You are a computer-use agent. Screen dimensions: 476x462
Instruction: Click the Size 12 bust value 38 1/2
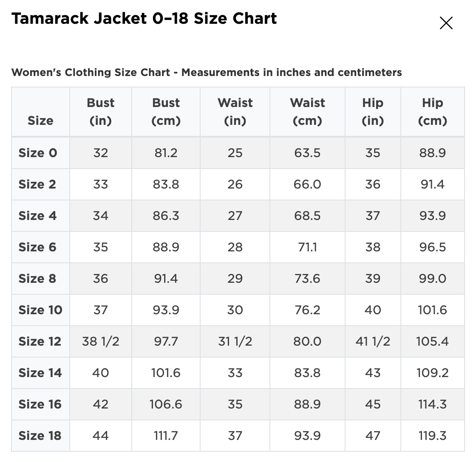pos(100,341)
